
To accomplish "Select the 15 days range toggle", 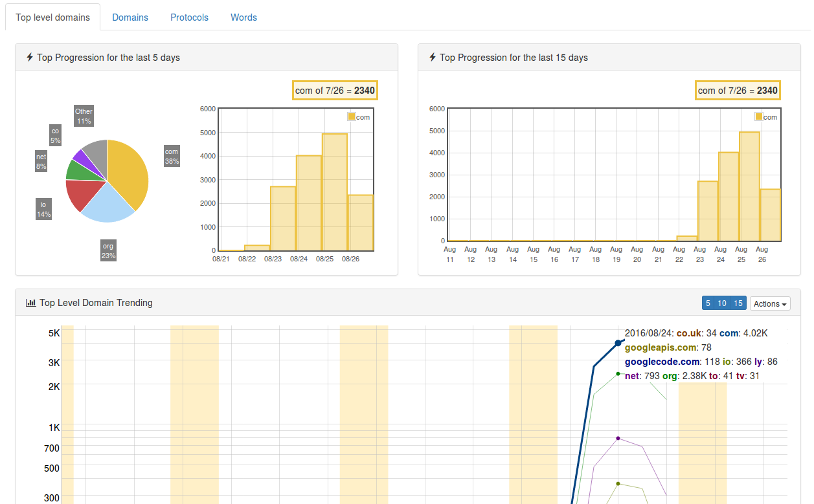I will (x=738, y=303).
